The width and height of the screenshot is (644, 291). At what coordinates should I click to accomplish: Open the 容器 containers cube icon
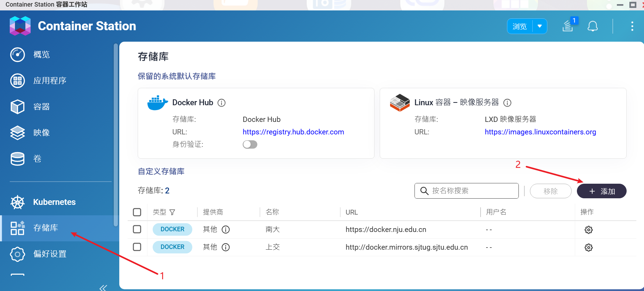click(17, 107)
